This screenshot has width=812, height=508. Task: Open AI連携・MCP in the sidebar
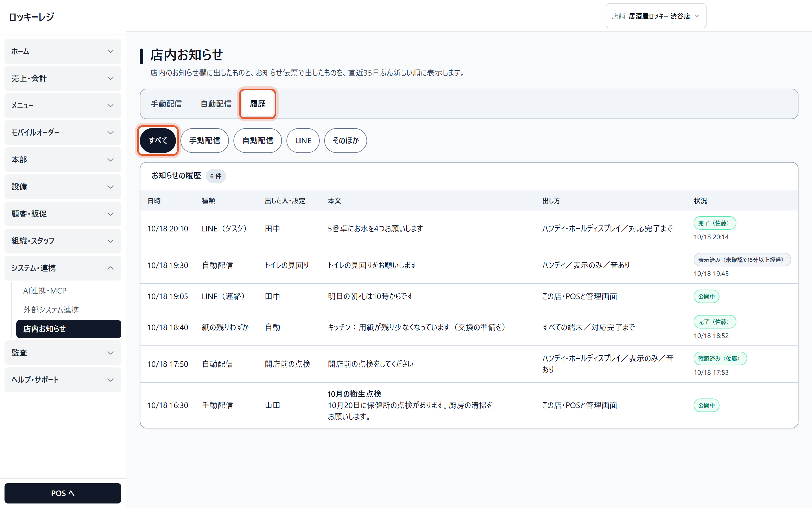[x=69, y=291]
